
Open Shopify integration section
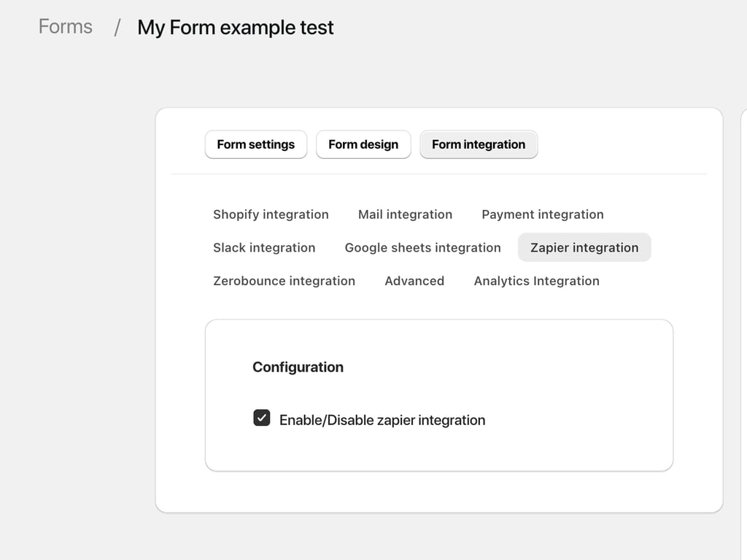click(271, 214)
